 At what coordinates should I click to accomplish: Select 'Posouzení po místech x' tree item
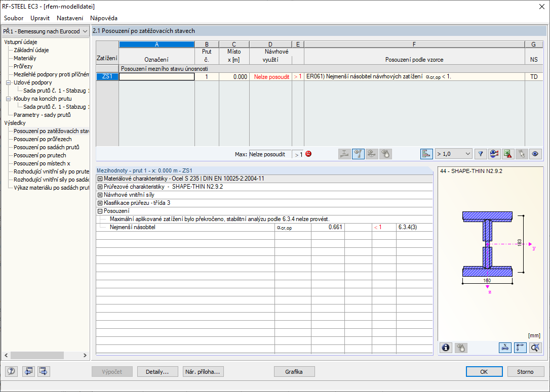tap(42, 163)
